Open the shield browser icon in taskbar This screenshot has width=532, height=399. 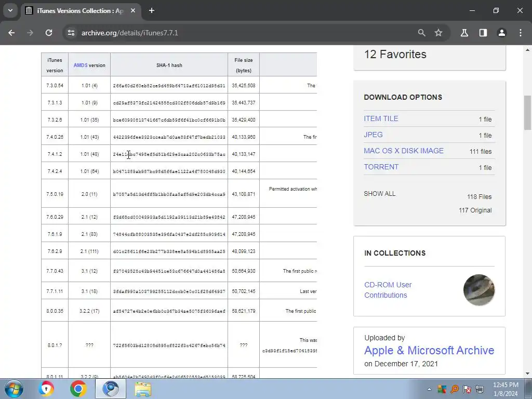(x=46, y=389)
